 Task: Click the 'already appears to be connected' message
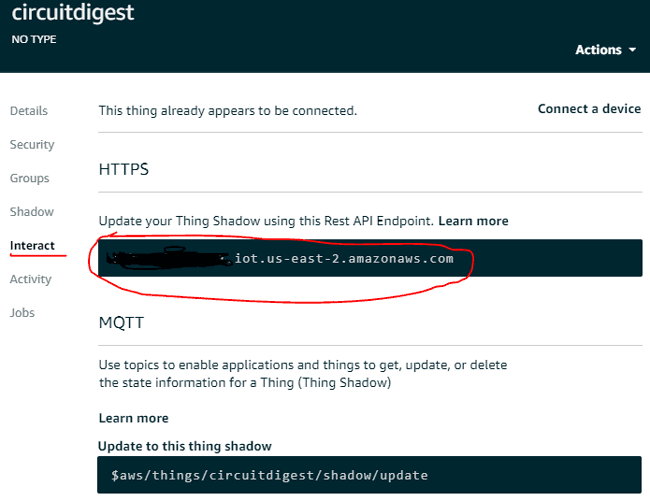click(227, 110)
